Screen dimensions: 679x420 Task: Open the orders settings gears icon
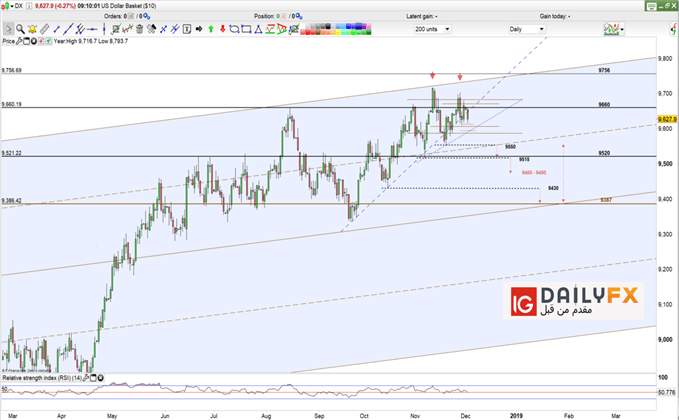146,16
